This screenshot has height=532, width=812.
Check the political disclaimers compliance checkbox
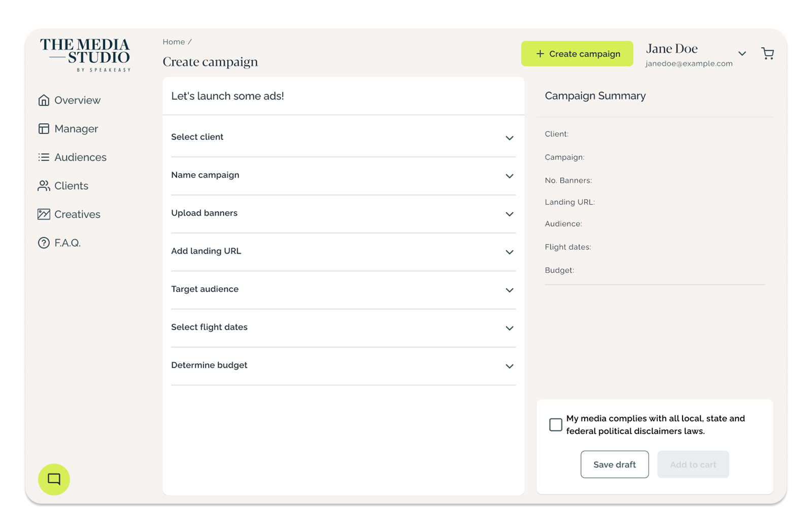[x=556, y=424]
